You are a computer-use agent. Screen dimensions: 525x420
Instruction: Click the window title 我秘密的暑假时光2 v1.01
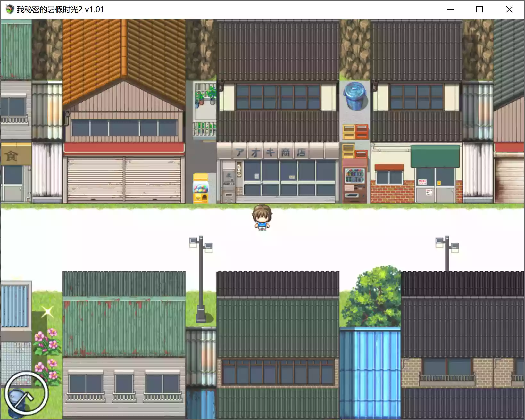coord(60,10)
